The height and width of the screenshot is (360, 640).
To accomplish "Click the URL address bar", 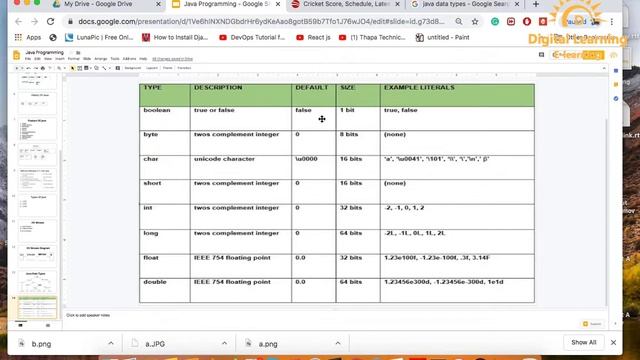I will pyautogui.click(x=261, y=21).
